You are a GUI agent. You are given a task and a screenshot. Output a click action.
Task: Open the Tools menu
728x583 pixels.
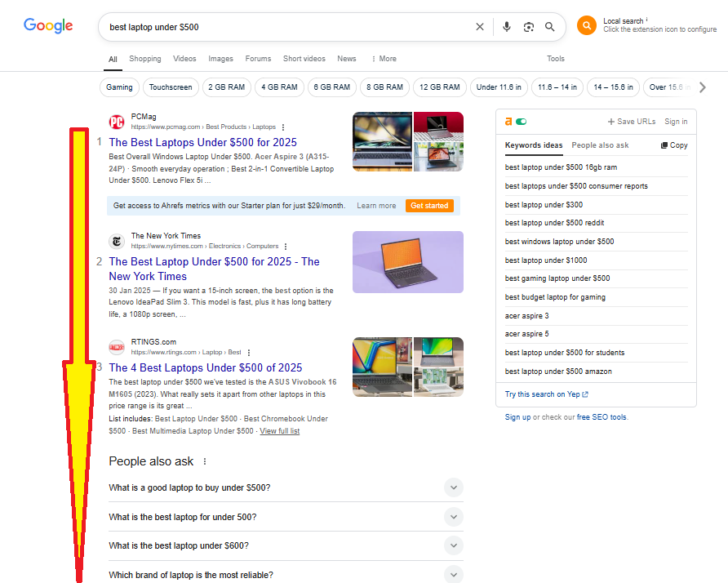pyautogui.click(x=555, y=59)
